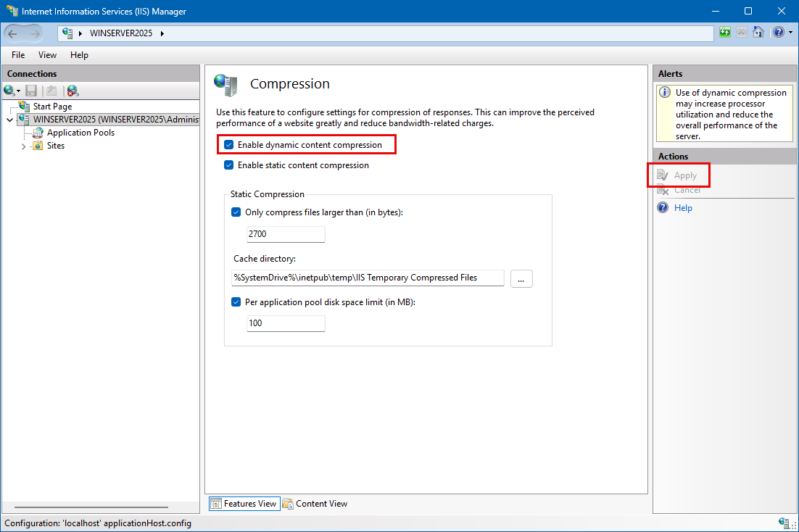Click the browse button for Cache directory
Screen dimensions: 799x532
coord(521,279)
